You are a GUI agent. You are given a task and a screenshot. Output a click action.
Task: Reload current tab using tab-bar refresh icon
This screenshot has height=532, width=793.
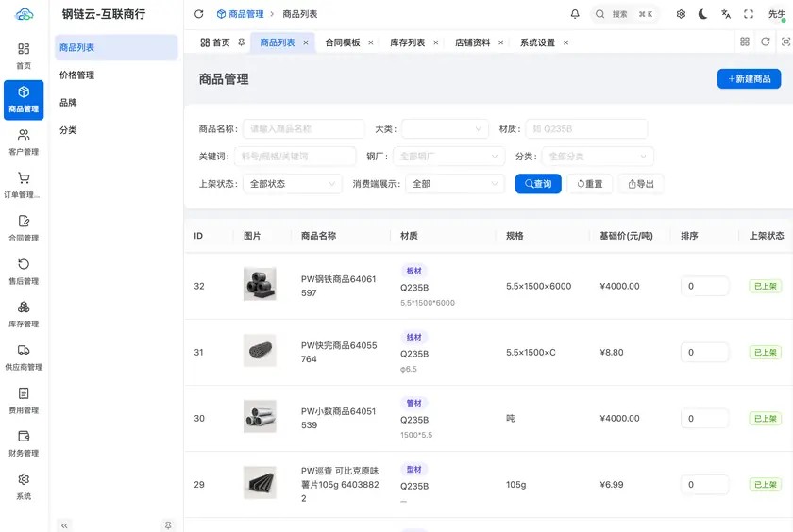click(x=766, y=42)
